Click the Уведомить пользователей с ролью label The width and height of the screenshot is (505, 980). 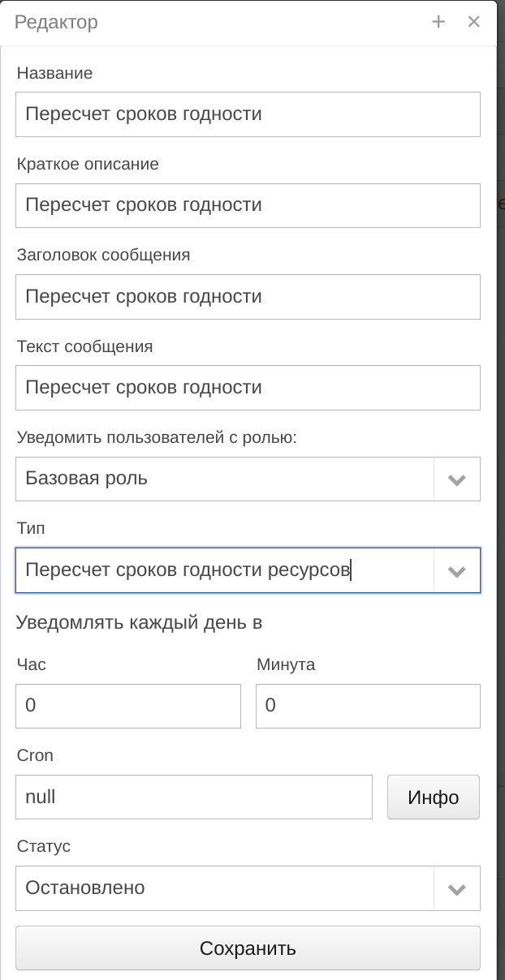(157, 438)
